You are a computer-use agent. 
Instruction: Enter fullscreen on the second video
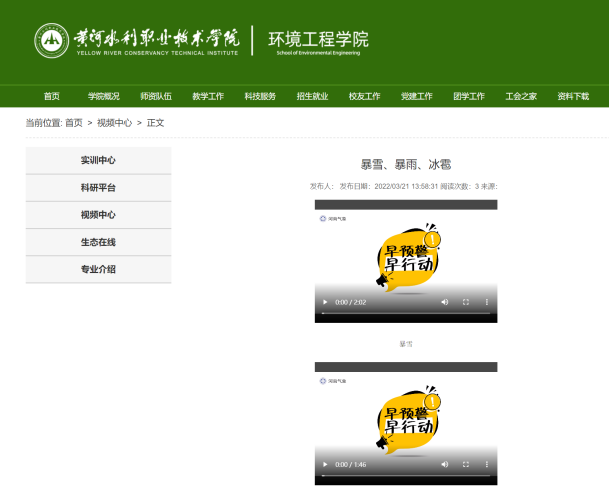(x=466, y=465)
